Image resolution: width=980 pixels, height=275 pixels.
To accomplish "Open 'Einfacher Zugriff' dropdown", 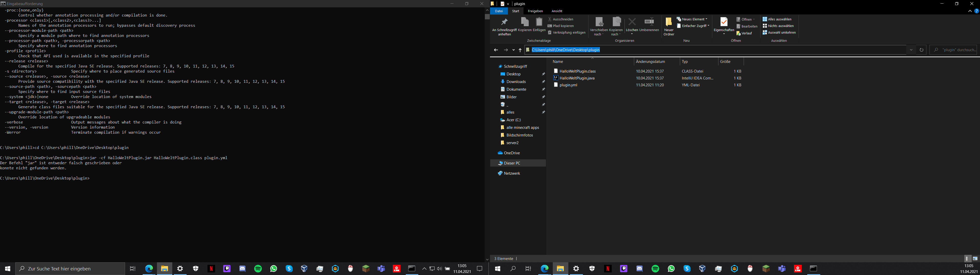I will 693,26.
